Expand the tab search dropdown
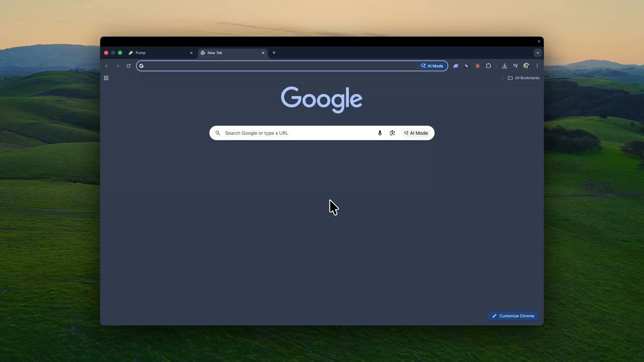 [x=538, y=53]
